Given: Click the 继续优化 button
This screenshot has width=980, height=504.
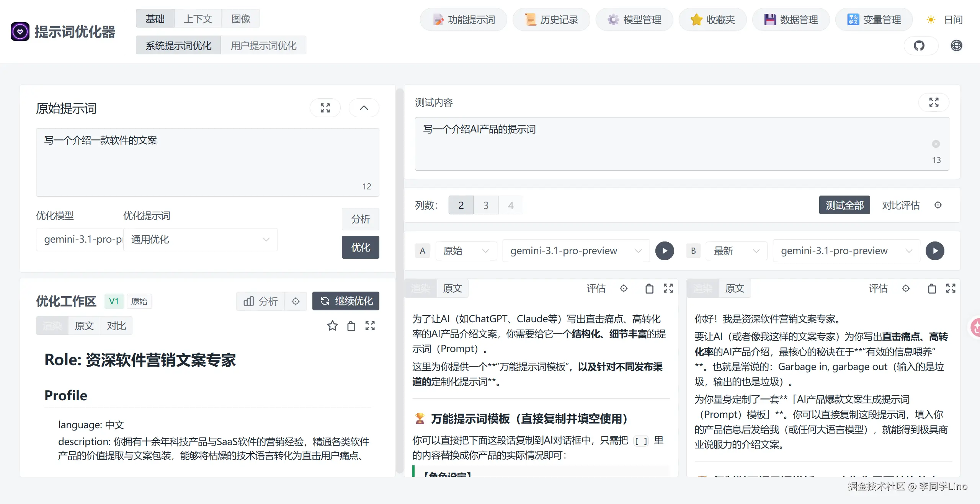Looking at the screenshot, I should pyautogui.click(x=346, y=301).
